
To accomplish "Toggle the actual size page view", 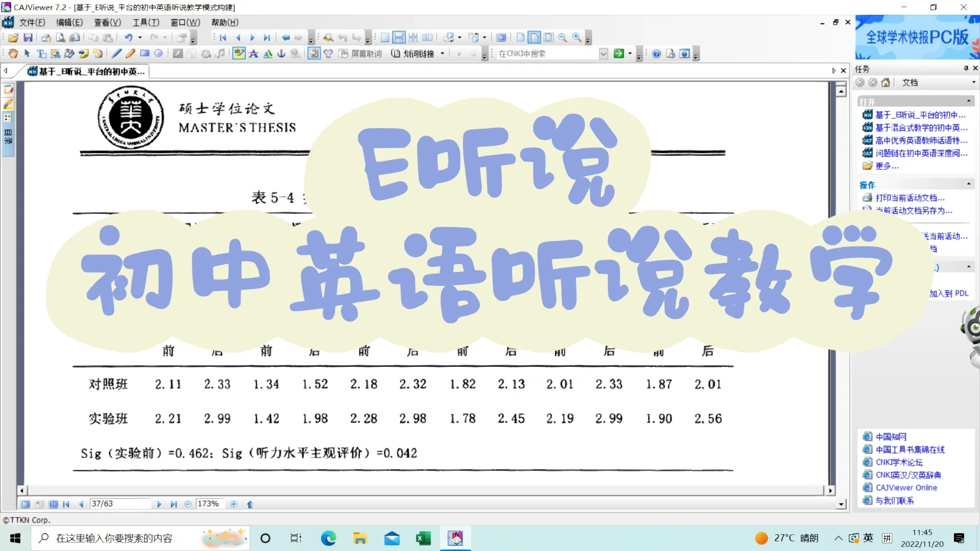I will [x=520, y=38].
